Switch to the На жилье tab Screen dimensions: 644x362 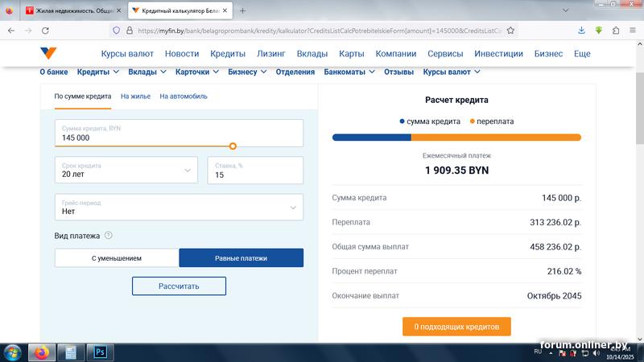coord(135,97)
